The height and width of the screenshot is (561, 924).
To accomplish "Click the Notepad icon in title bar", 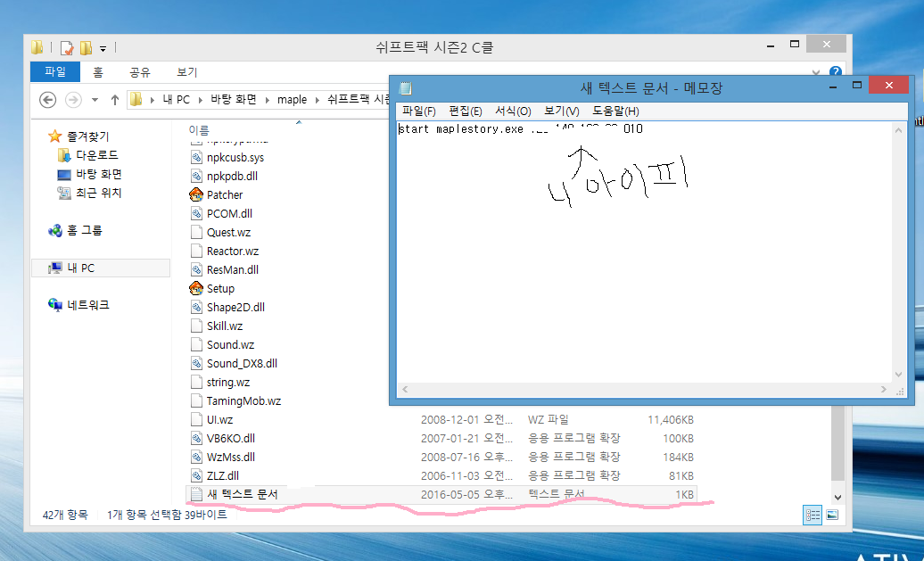I will (406, 87).
